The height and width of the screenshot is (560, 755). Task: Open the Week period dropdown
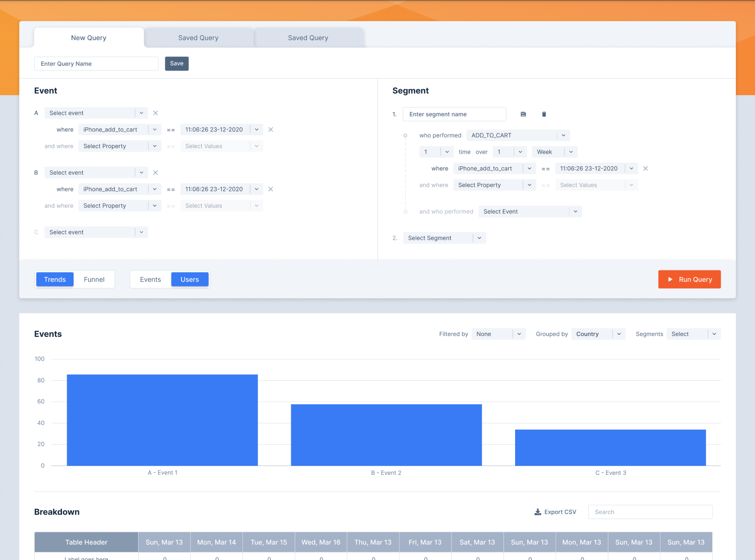coord(555,152)
